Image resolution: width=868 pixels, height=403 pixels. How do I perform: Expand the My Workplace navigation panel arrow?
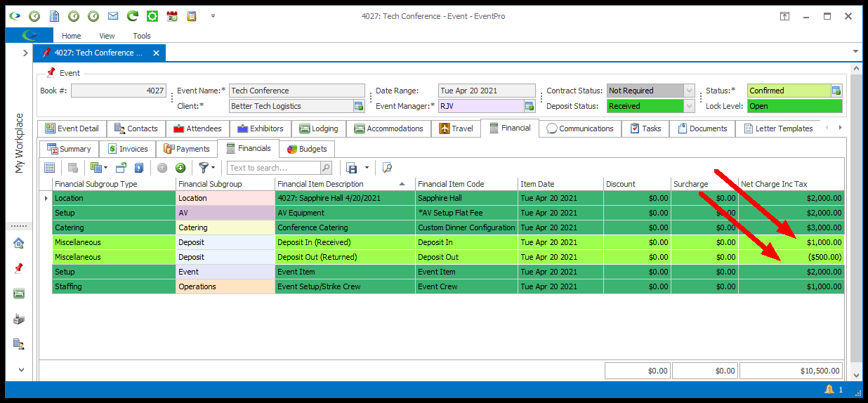click(25, 53)
